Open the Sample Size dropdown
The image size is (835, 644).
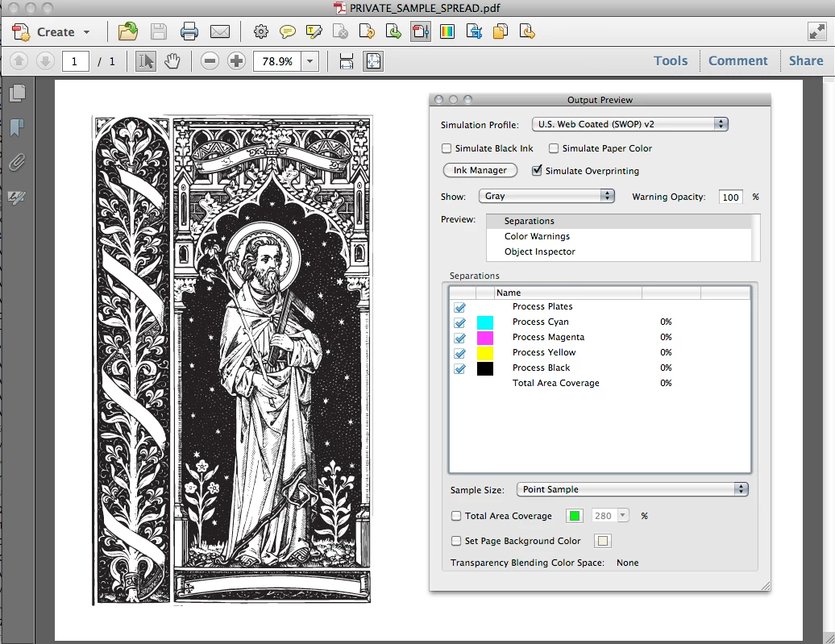point(632,489)
